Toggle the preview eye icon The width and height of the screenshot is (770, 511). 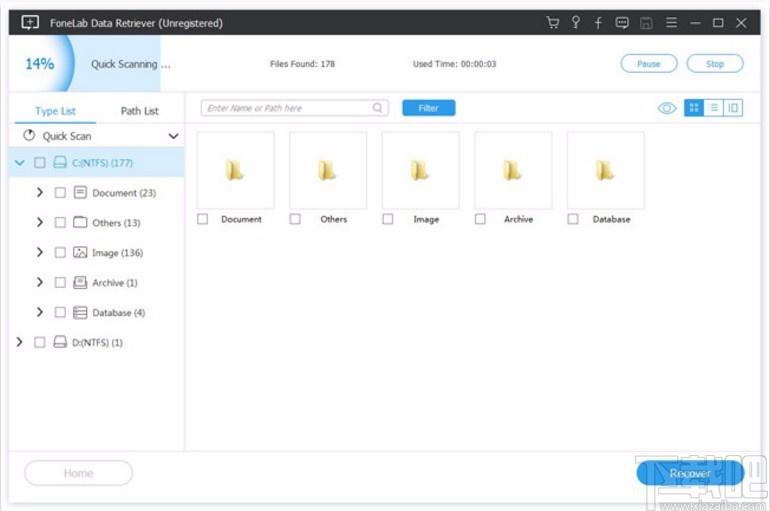coord(666,108)
